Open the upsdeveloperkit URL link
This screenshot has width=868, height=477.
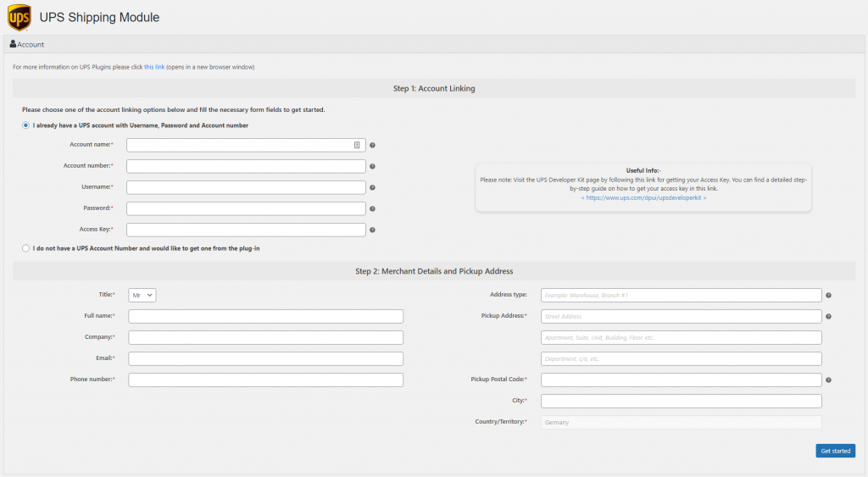643,197
